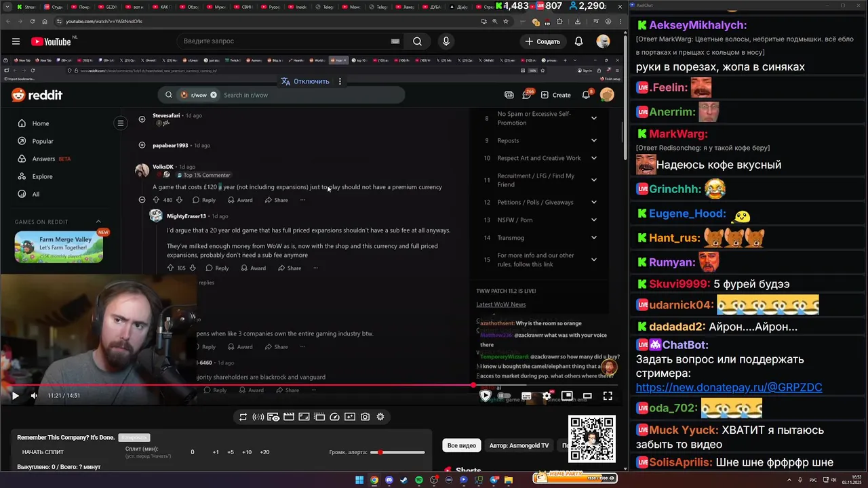Open Steam from taskbar

tap(404, 480)
